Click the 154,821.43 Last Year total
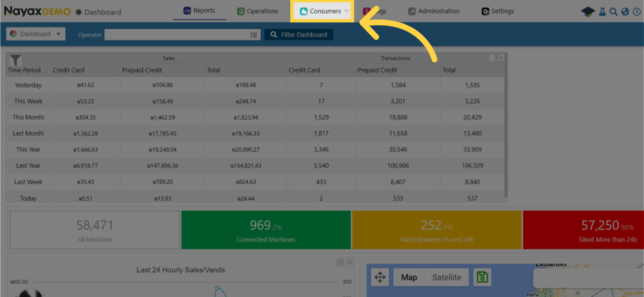 click(246, 166)
